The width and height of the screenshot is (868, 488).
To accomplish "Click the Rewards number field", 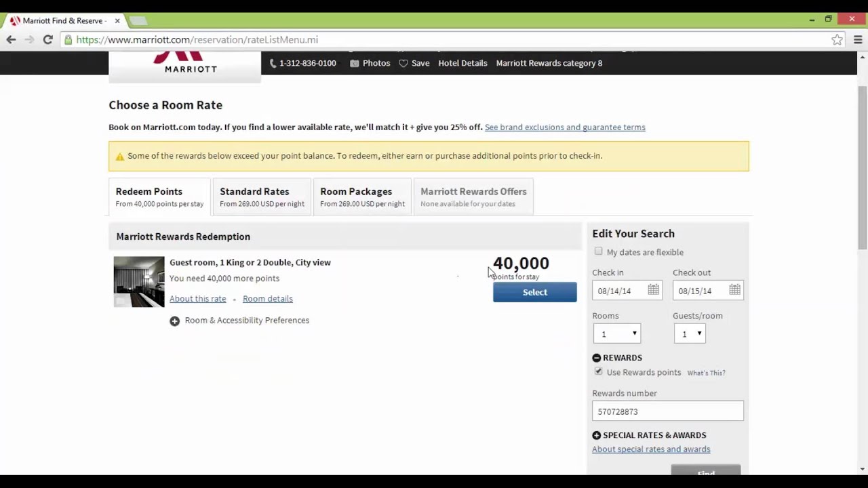I will tap(668, 411).
